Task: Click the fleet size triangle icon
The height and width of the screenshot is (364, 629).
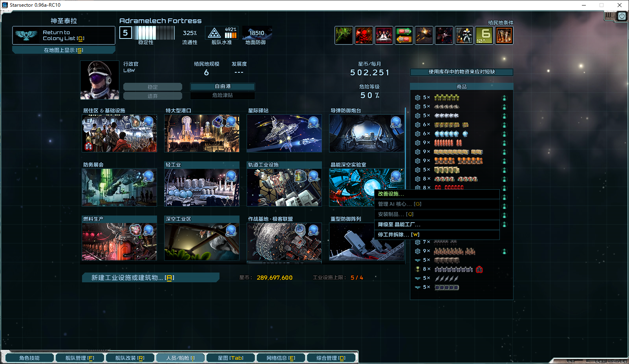Action: click(x=214, y=33)
